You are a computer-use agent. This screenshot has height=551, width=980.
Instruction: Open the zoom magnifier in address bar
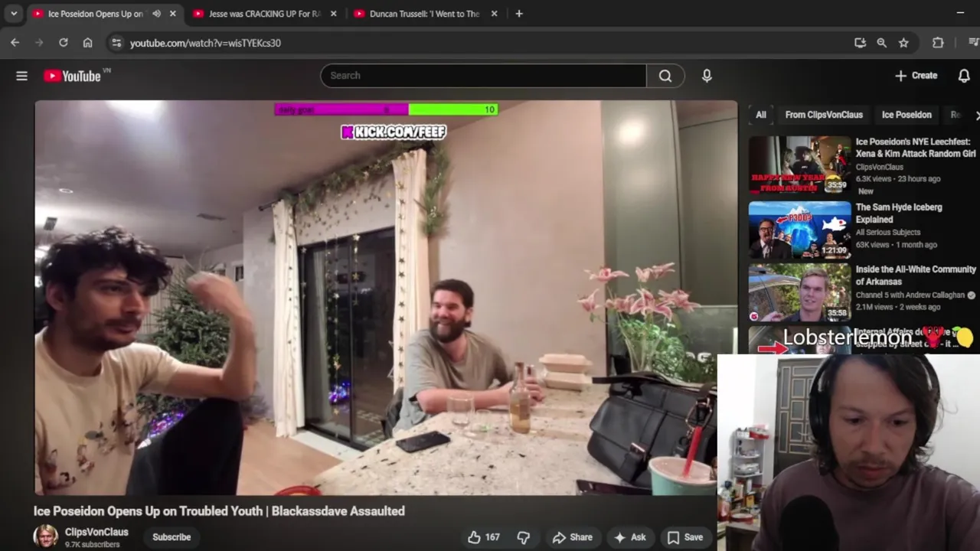tap(882, 43)
